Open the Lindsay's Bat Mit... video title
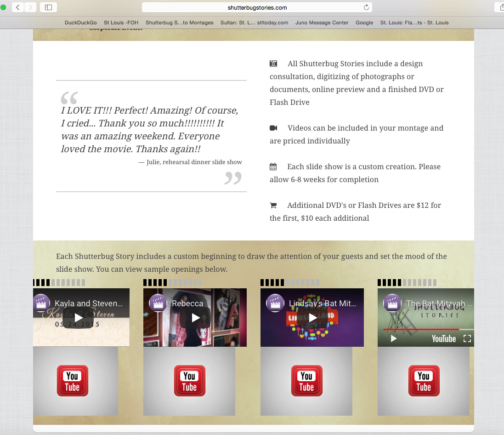The height and width of the screenshot is (435, 504). coord(323,303)
